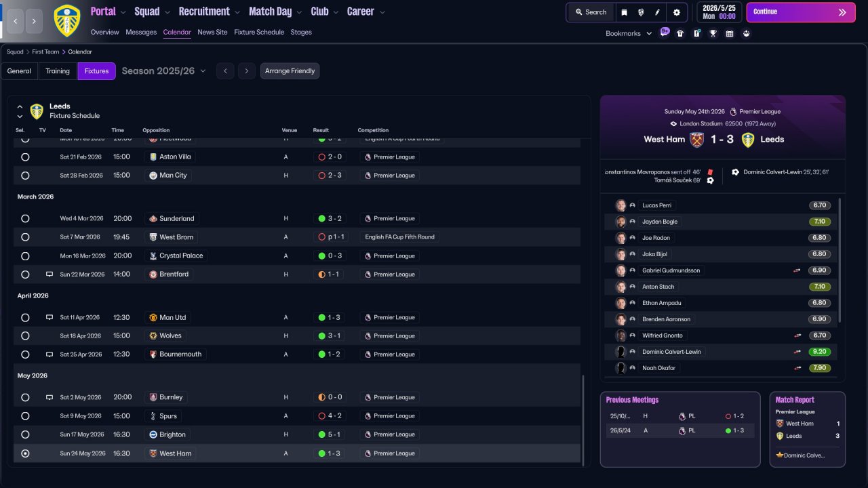Click the TV icon on the Man Utd row
Viewport: 868px width, 488px height.
click(50, 317)
